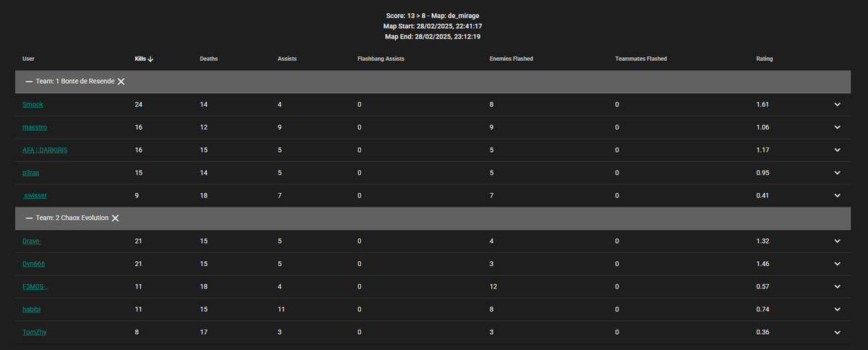Remove Team 1 Bonte de Resende grouping
This screenshot has width=868, height=350.
click(121, 82)
